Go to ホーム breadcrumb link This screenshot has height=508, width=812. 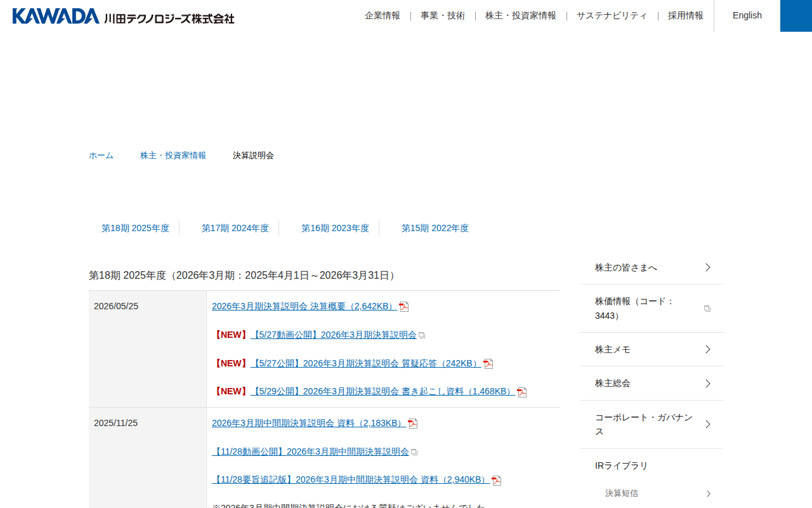[101, 156]
